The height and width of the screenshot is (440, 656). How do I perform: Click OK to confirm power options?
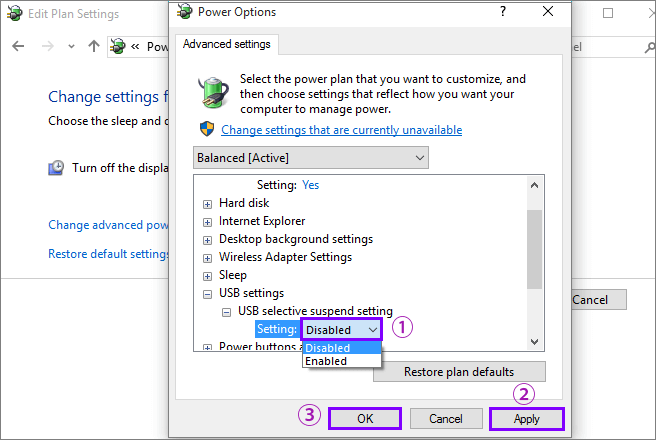[364, 418]
